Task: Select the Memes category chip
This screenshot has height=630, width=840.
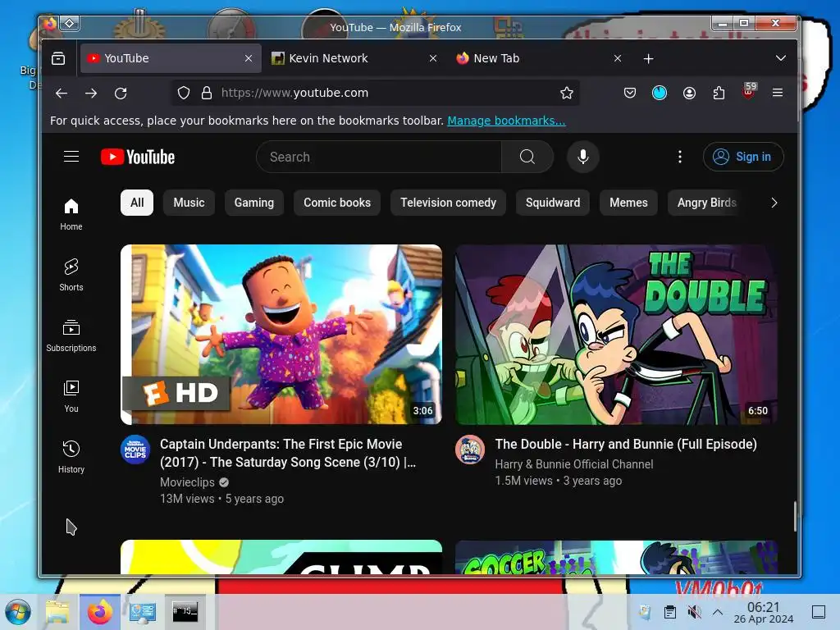Action: (628, 203)
